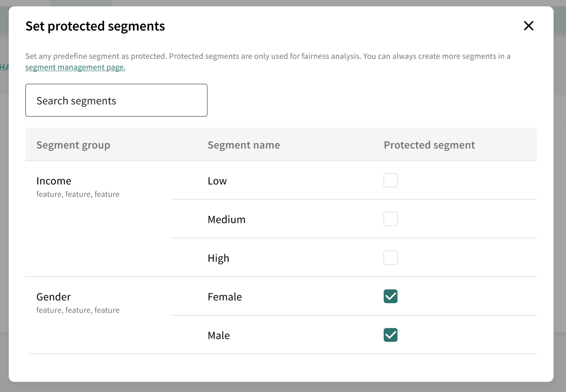Click the Protected segment column header
The height and width of the screenshot is (392, 566).
[429, 145]
